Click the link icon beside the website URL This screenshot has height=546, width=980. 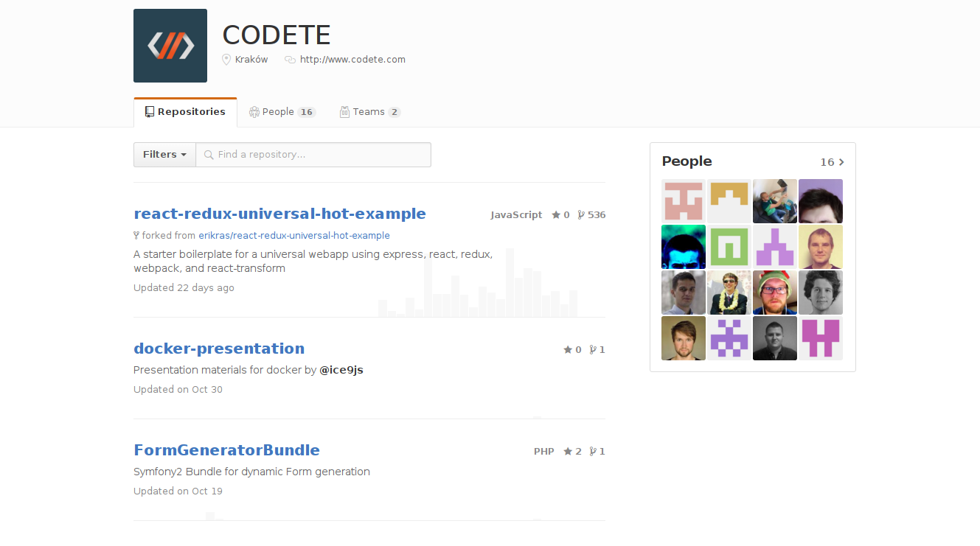[x=290, y=60]
